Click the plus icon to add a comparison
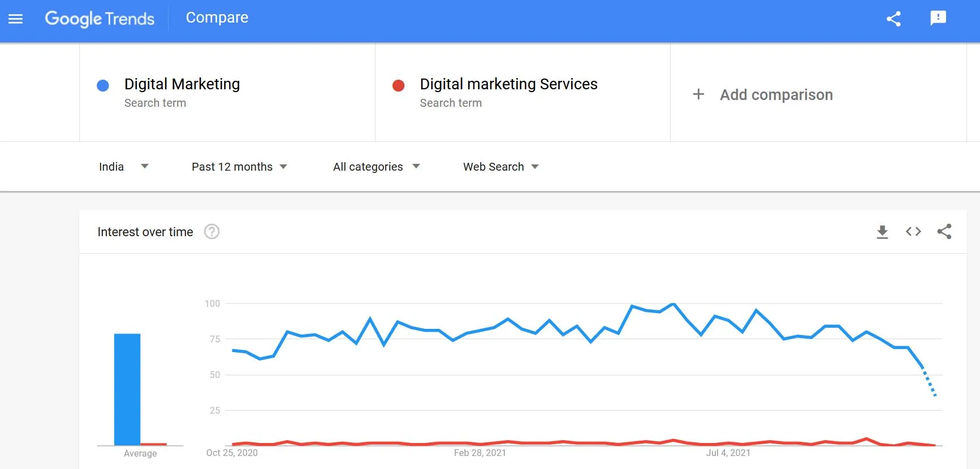 (x=698, y=94)
